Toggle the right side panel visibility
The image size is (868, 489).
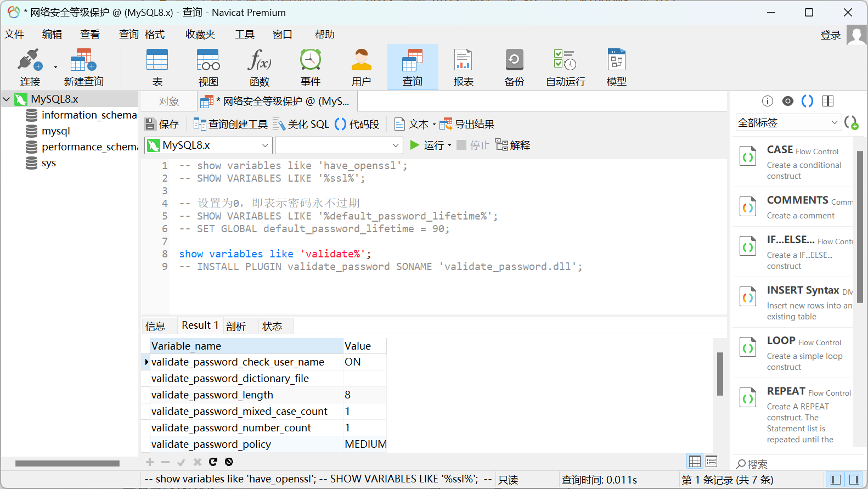854,480
